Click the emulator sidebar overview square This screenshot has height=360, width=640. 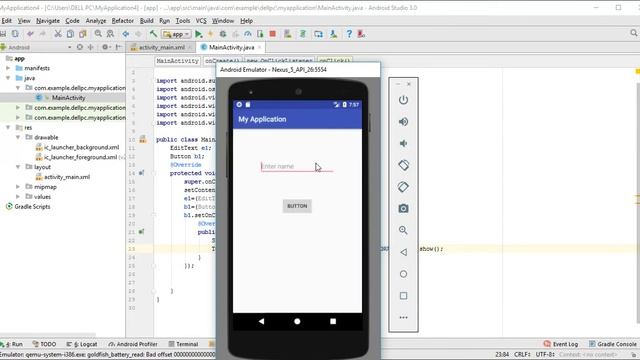click(x=403, y=296)
